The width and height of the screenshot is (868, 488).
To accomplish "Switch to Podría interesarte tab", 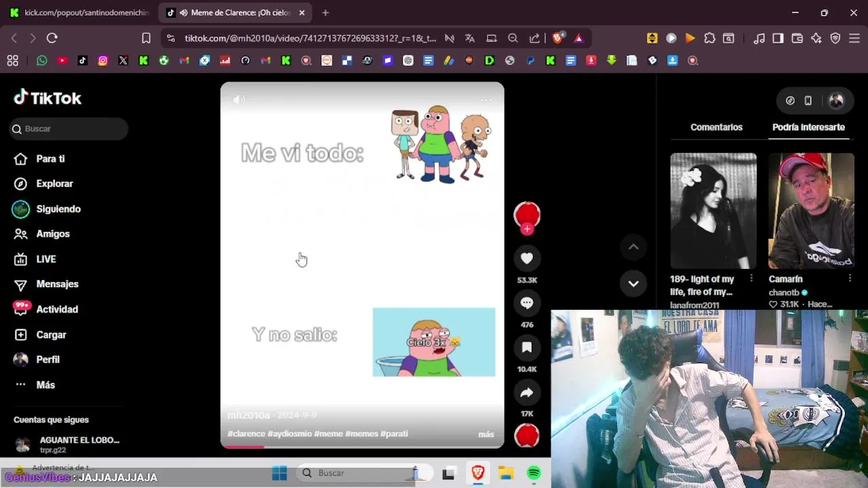I will tap(808, 127).
